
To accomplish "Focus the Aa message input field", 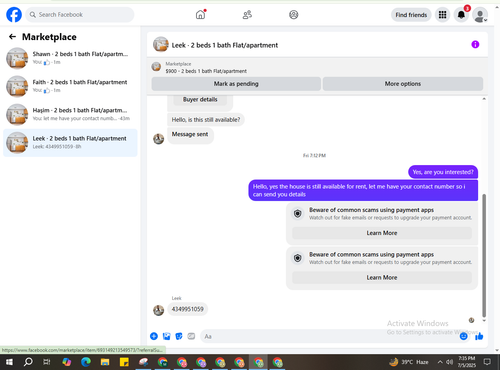I will point(330,336).
